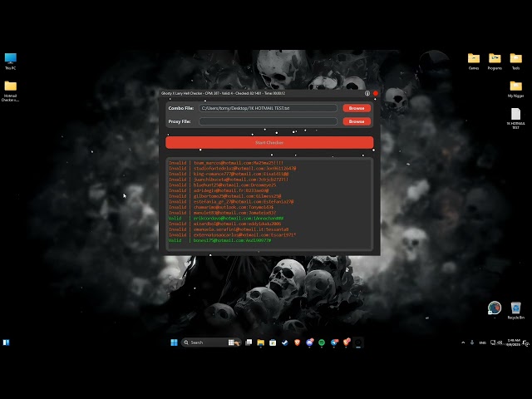This screenshot has height=399, width=532.
Task: Select the Invalid row for king-romance777
Action: [229, 174]
